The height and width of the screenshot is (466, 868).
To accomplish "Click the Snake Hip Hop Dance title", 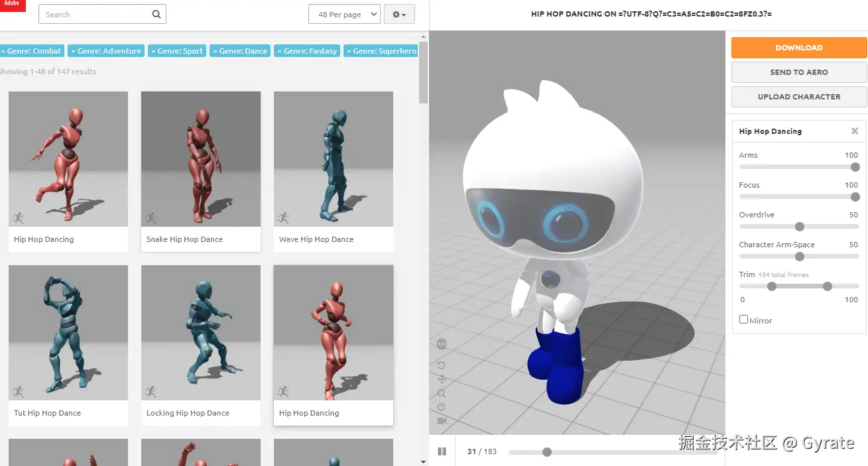I will coord(184,239).
